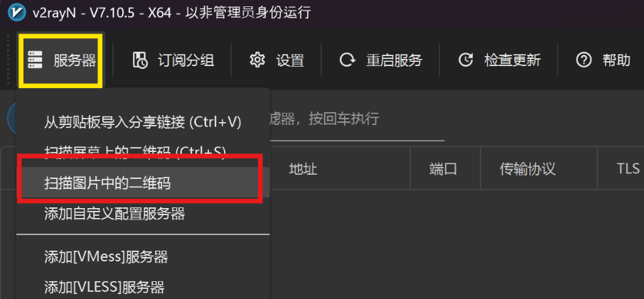The width and height of the screenshot is (644, 299).
Task: Click the server filter input field
Action: tap(357, 120)
